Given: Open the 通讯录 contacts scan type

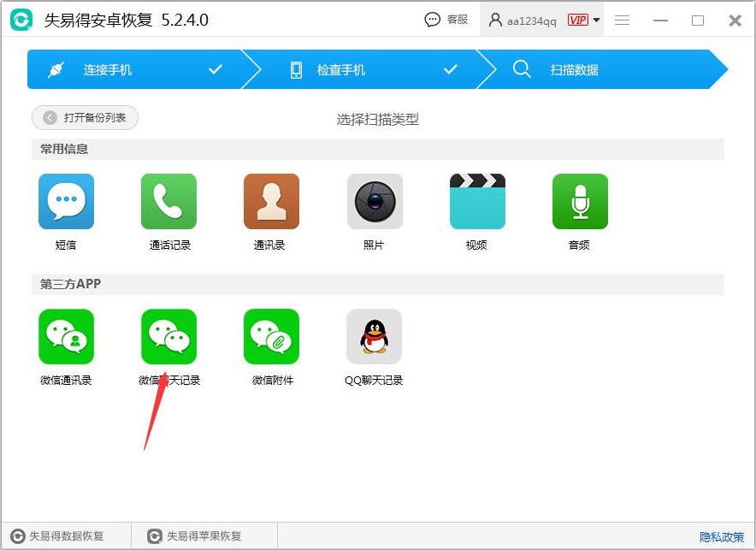Looking at the screenshot, I should 271,202.
